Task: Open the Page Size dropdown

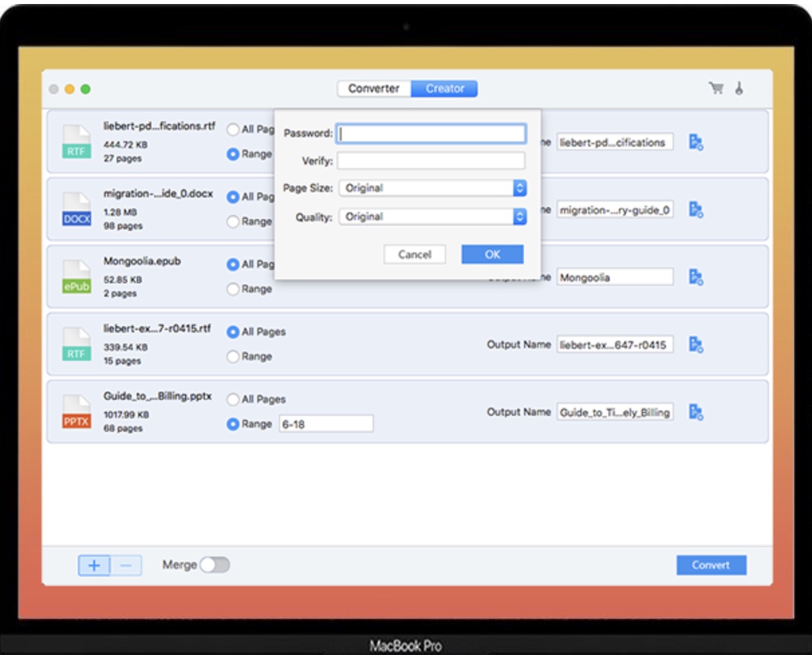Action: click(432, 189)
